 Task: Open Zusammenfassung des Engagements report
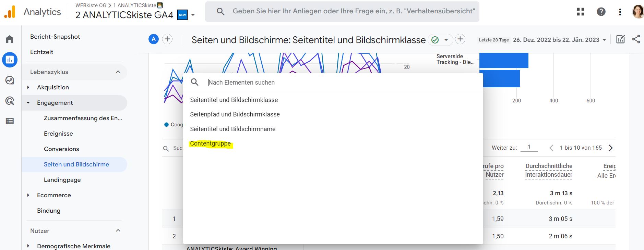pyautogui.click(x=83, y=118)
